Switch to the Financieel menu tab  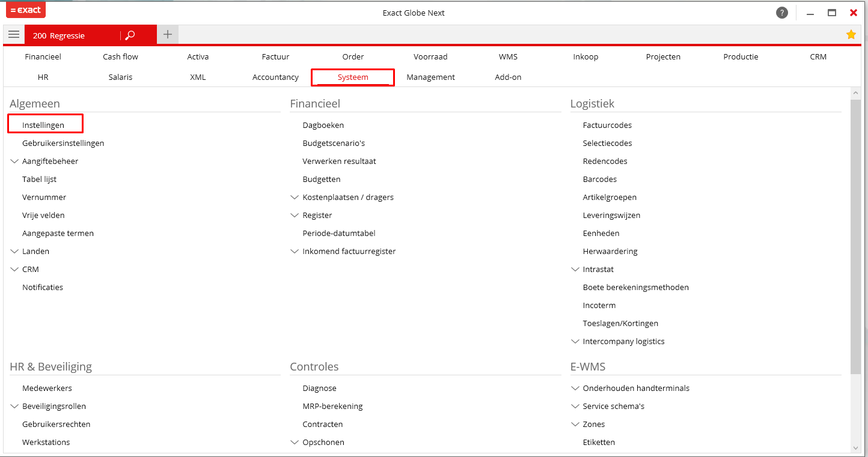(x=43, y=57)
